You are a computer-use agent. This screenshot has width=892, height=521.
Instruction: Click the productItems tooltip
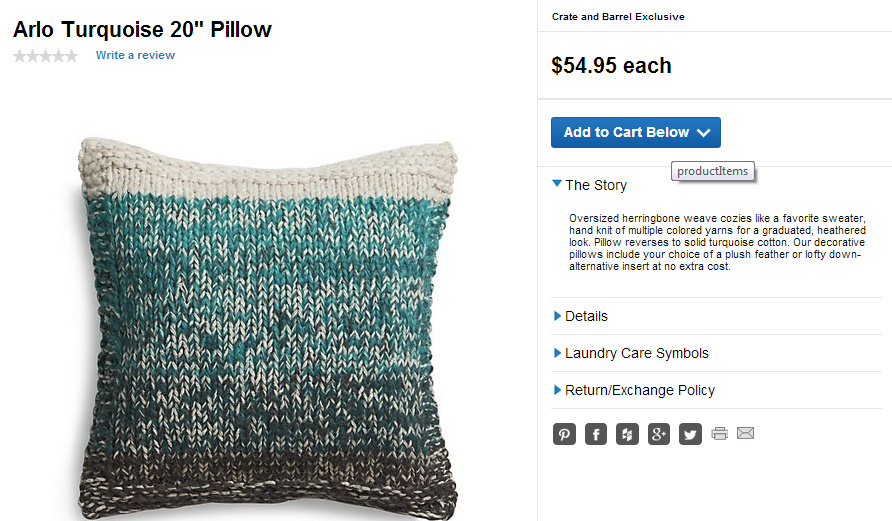[712, 171]
